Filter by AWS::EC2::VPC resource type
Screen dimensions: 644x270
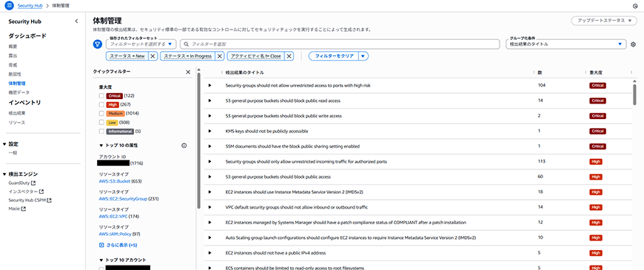pyautogui.click(x=113, y=216)
